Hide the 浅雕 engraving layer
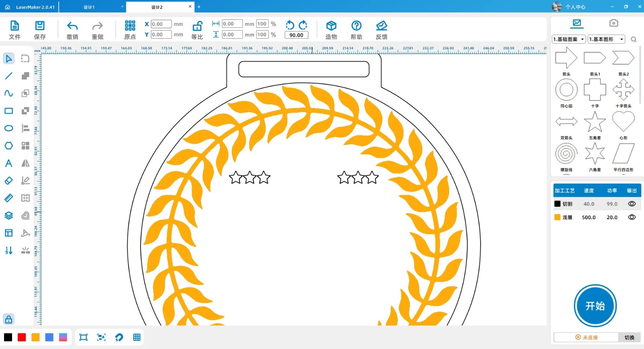Image resolution: width=644 pixels, height=349 pixels. click(x=632, y=217)
